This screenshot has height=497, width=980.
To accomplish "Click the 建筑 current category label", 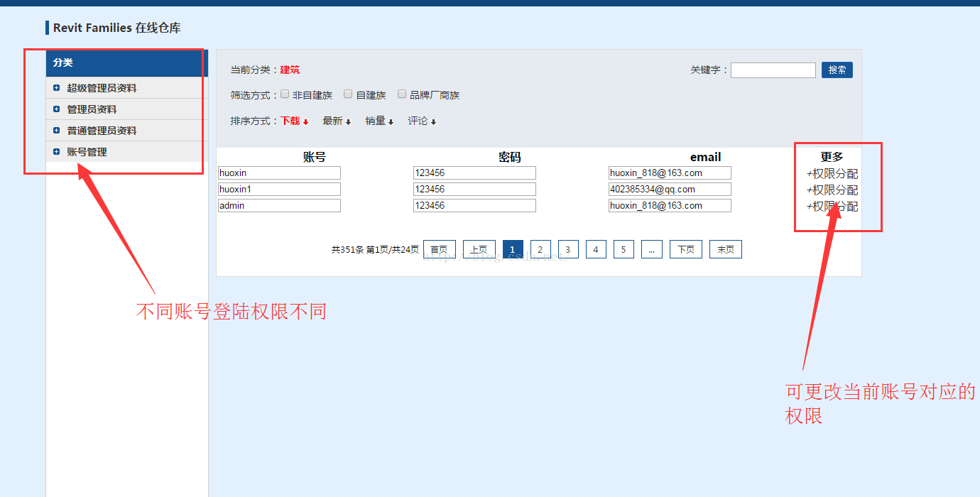I will [290, 70].
